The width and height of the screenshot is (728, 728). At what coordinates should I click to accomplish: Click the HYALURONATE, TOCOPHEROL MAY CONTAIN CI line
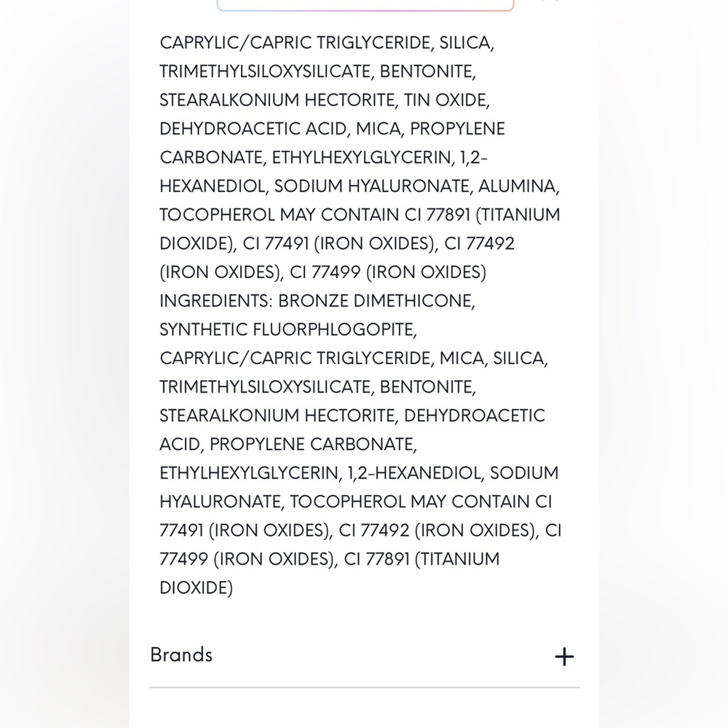click(x=356, y=502)
